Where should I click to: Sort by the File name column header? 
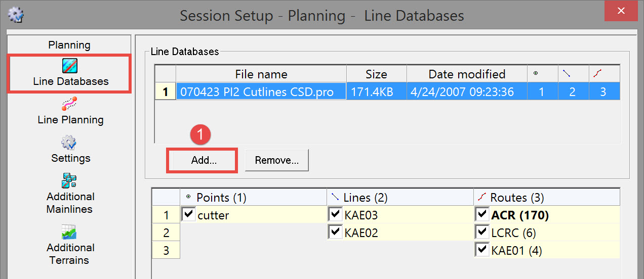point(261,74)
